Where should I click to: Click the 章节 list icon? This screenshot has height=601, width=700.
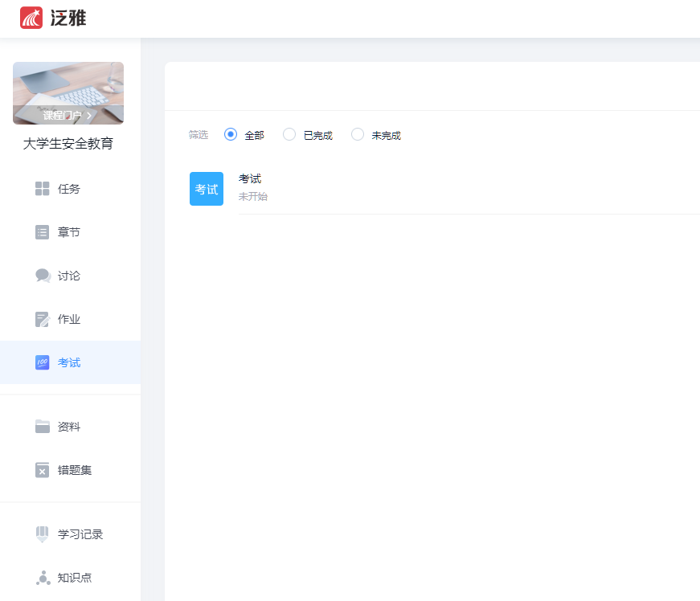tap(43, 232)
